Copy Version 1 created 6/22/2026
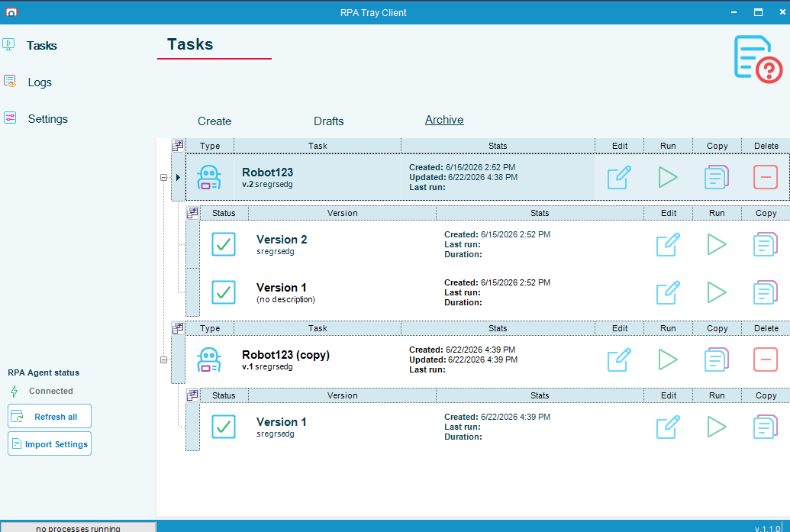This screenshot has width=790, height=532. [x=766, y=427]
